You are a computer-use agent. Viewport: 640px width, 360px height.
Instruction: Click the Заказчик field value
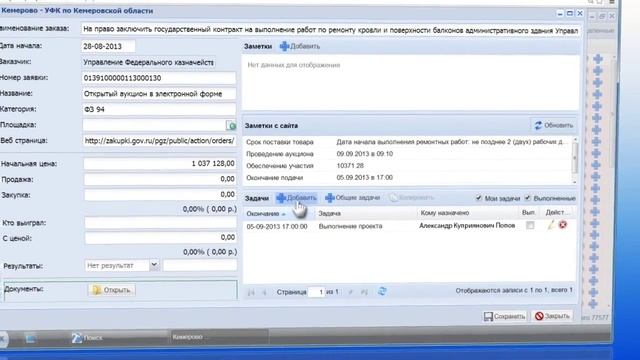[x=149, y=62]
